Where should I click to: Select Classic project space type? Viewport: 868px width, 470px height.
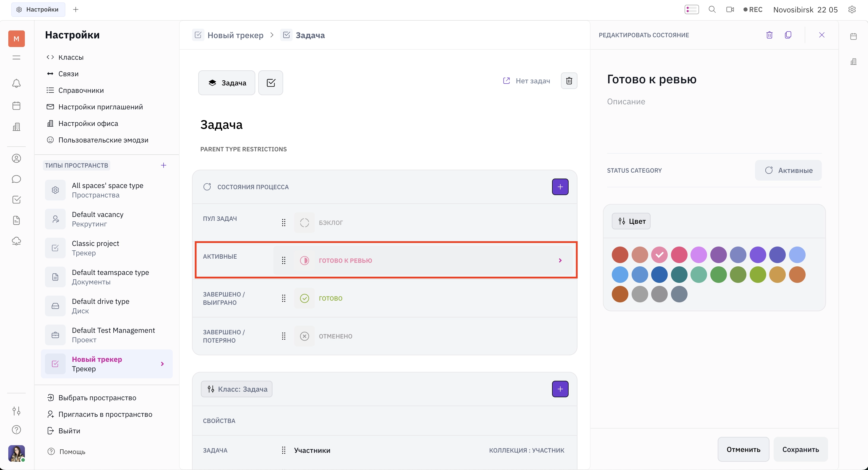click(x=107, y=248)
